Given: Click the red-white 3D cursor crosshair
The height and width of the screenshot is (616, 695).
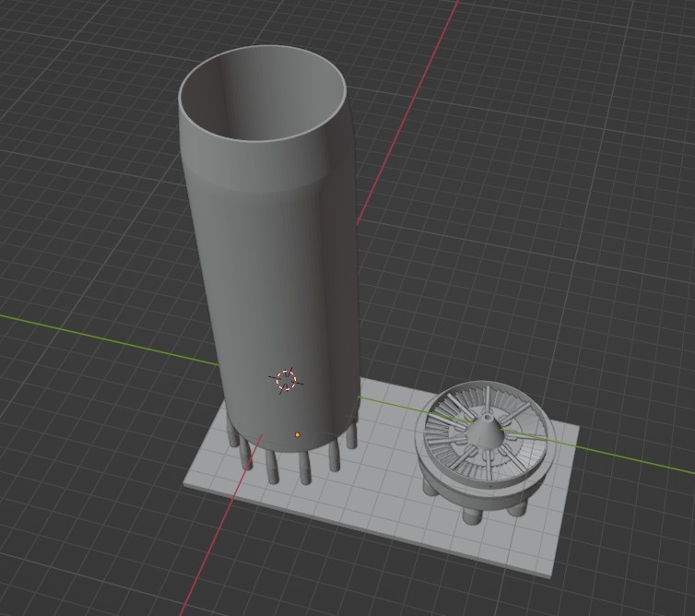Looking at the screenshot, I should (286, 381).
